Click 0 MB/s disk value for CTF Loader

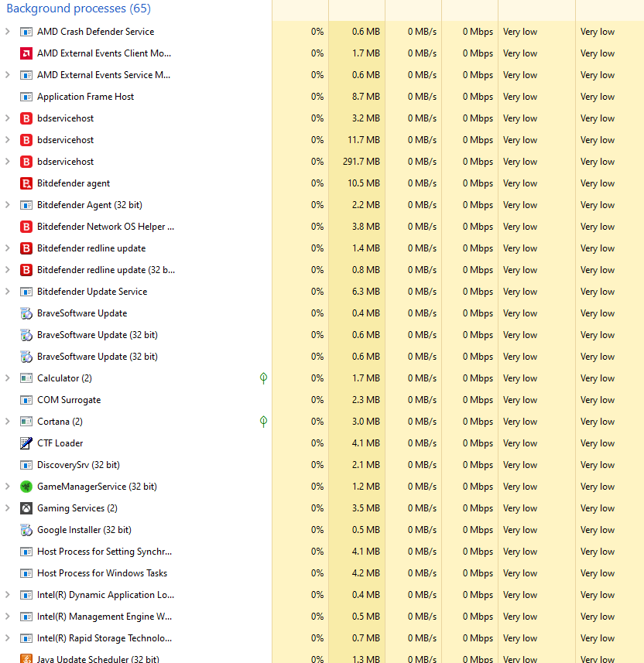point(423,443)
